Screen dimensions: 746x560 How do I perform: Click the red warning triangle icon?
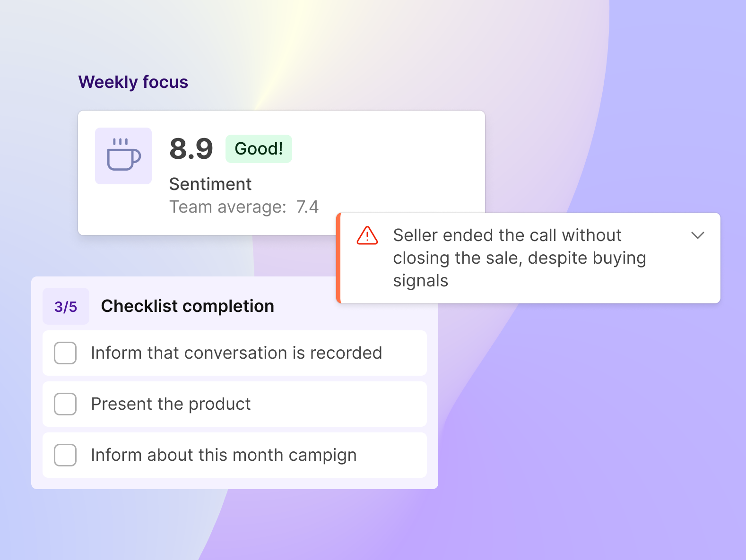(x=367, y=235)
